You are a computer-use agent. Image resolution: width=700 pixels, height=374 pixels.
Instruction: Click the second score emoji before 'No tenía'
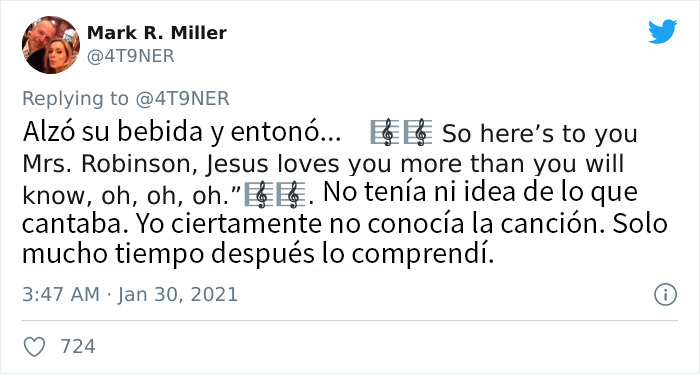point(291,195)
